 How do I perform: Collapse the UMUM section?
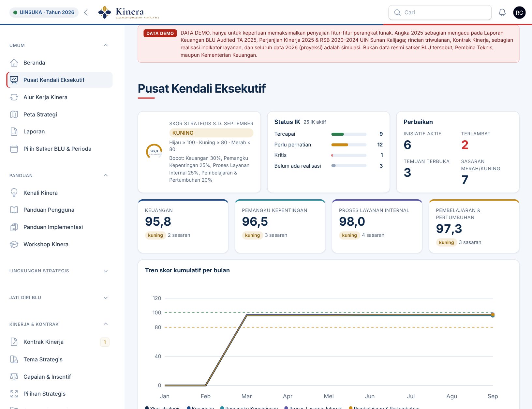click(106, 45)
